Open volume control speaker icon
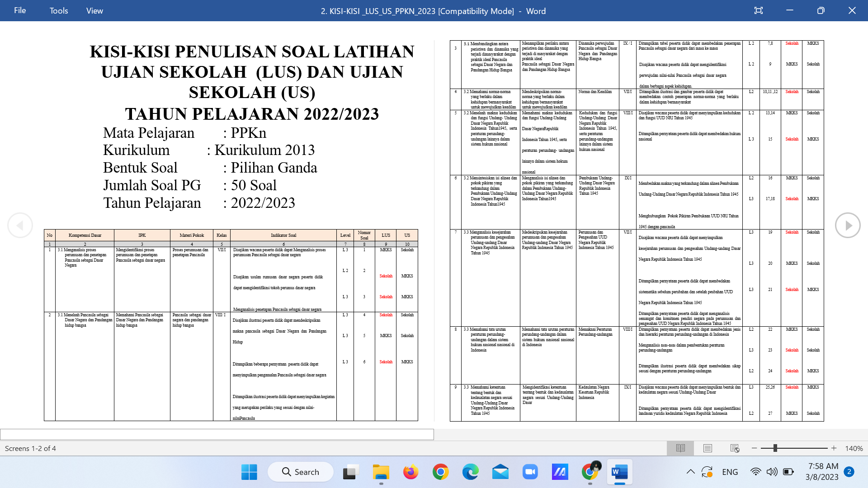This screenshot has width=868, height=488. 772,472
